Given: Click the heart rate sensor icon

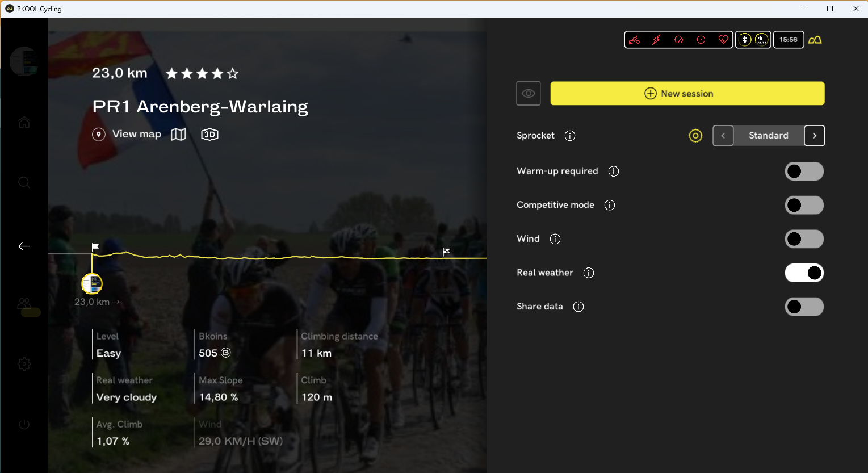Looking at the screenshot, I should click(723, 40).
